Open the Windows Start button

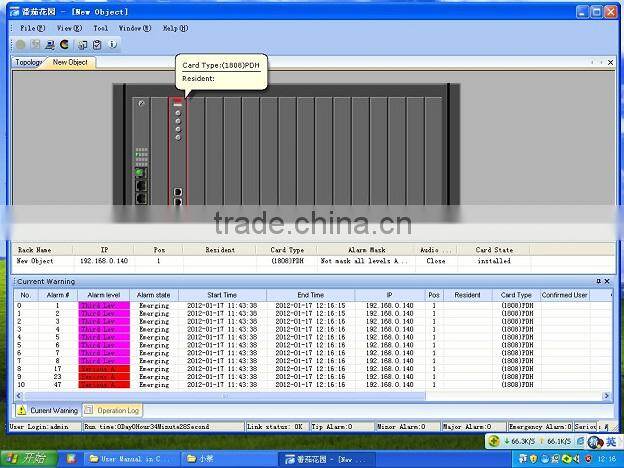[x=28, y=458]
